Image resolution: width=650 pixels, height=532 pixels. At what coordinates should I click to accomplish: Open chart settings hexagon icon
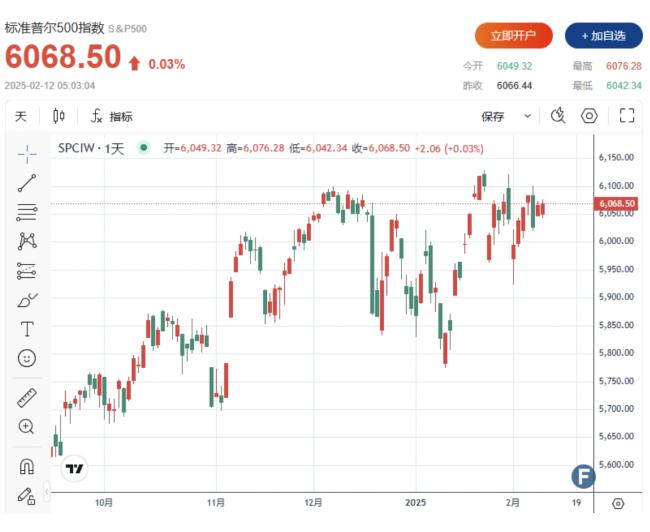589,116
